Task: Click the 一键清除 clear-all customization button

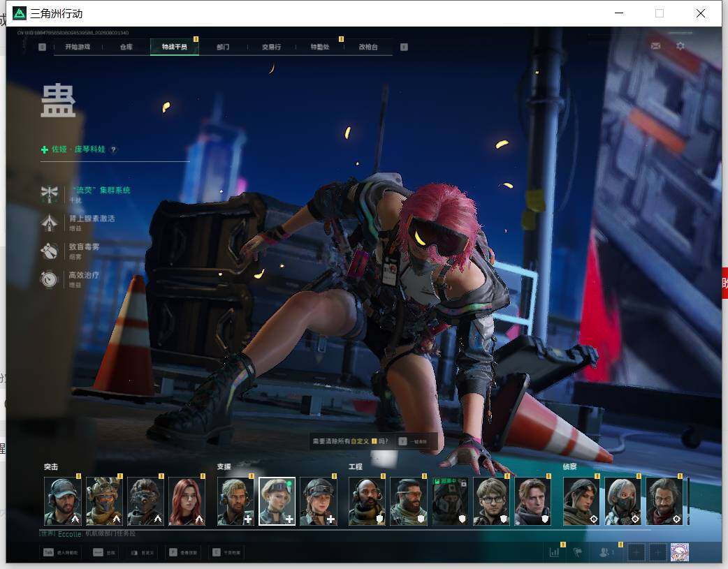Action: point(413,441)
